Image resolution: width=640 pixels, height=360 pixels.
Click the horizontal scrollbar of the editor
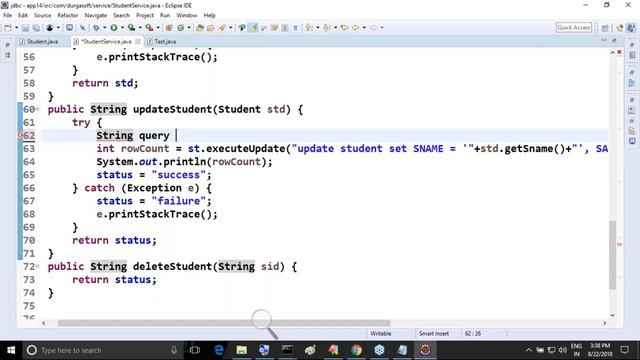click(x=224, y=323)
